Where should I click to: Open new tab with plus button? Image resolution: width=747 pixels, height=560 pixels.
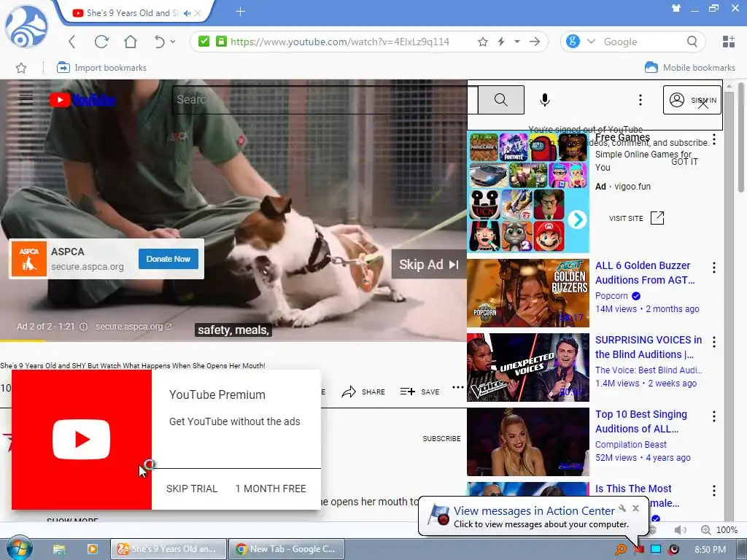tap(240, 12)
